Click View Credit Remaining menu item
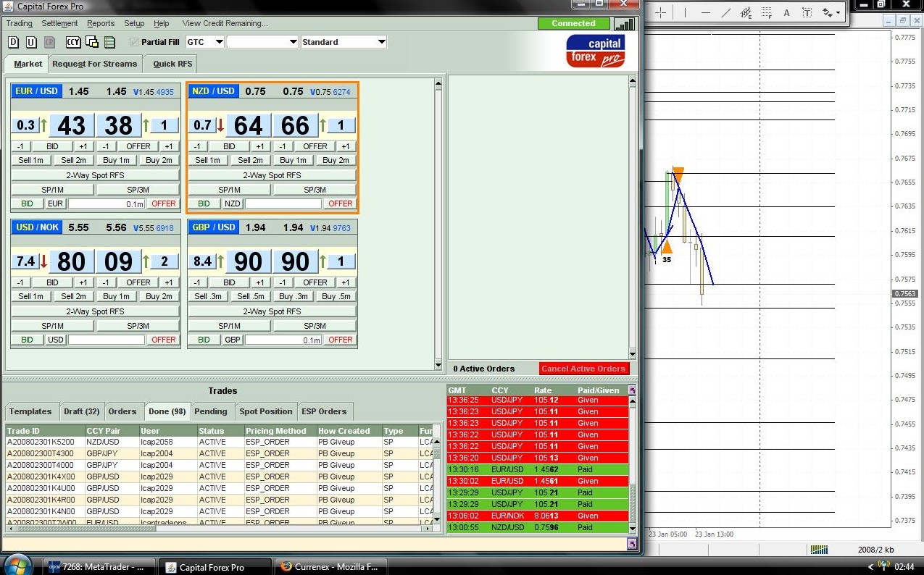924x575 pixels. (x=225, y=23)
